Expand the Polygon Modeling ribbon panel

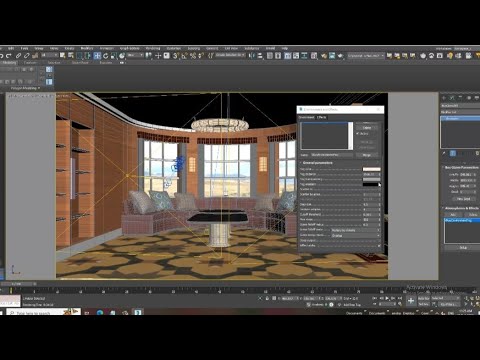(25, 88)
